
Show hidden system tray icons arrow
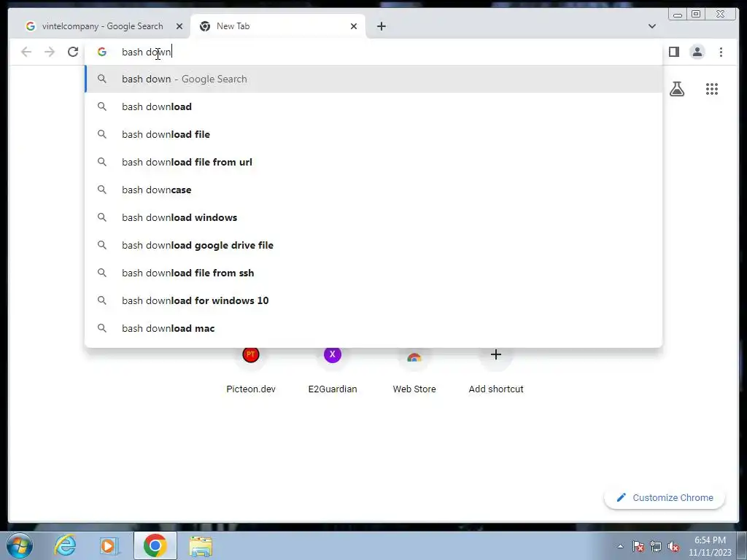click(620, 546)
